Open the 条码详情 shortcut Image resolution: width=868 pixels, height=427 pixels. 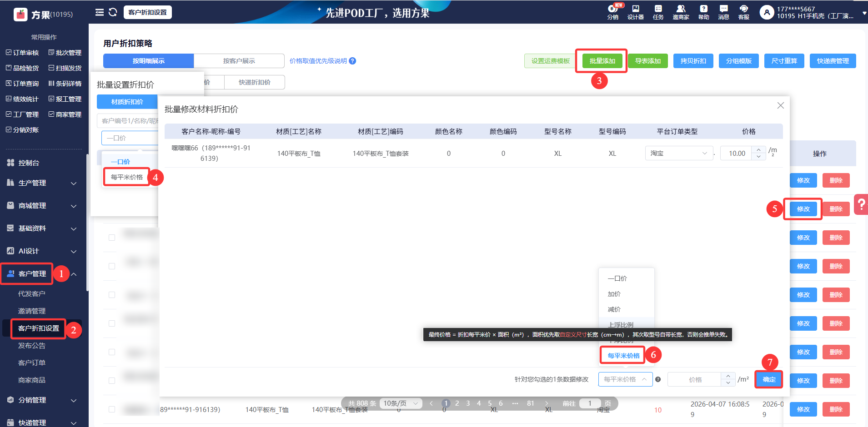point(65,84)
